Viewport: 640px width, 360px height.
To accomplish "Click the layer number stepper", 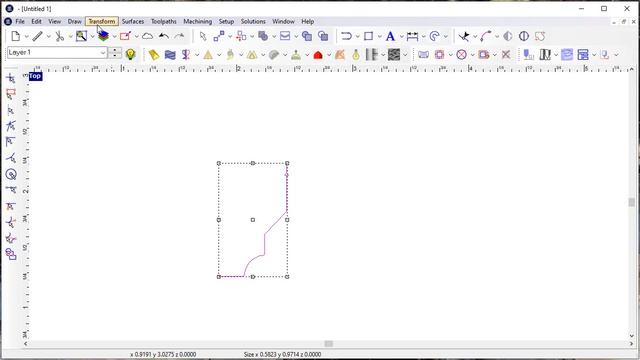I will (116, 53).
